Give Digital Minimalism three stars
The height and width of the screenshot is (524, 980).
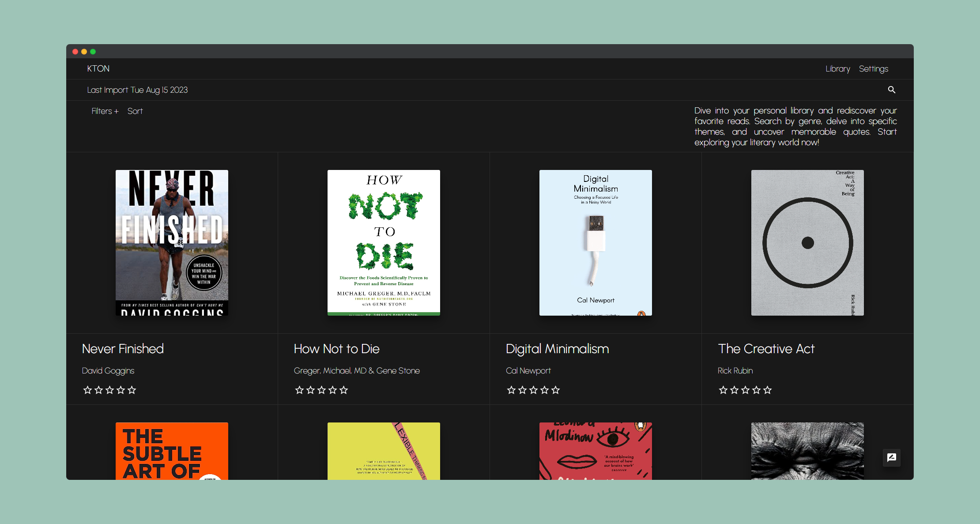point(533,390)
